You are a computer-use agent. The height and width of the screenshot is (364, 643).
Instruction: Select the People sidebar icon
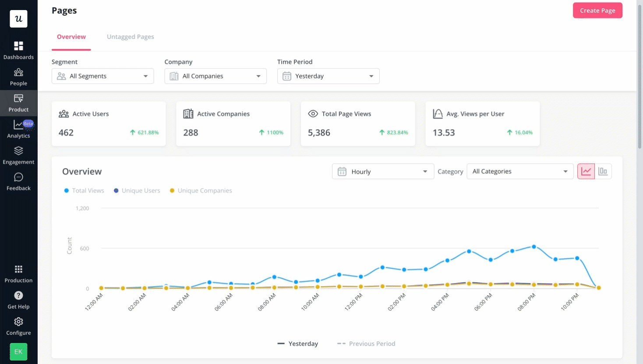(18, 76)
